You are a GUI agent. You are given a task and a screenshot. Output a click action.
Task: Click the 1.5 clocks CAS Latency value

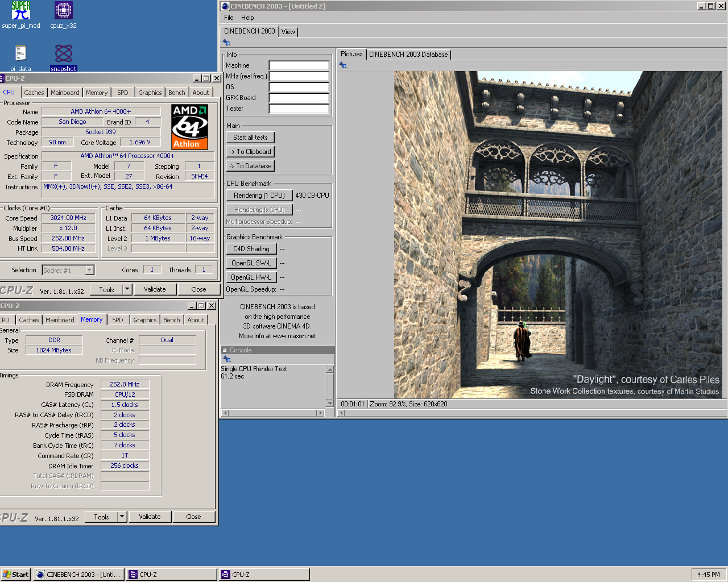tap(125, 405)
